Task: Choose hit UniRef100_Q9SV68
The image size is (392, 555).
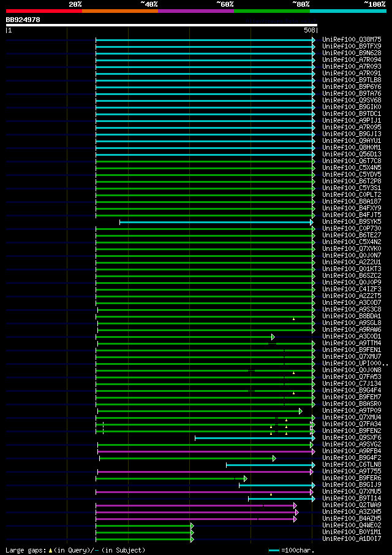Action: [352, 101]
